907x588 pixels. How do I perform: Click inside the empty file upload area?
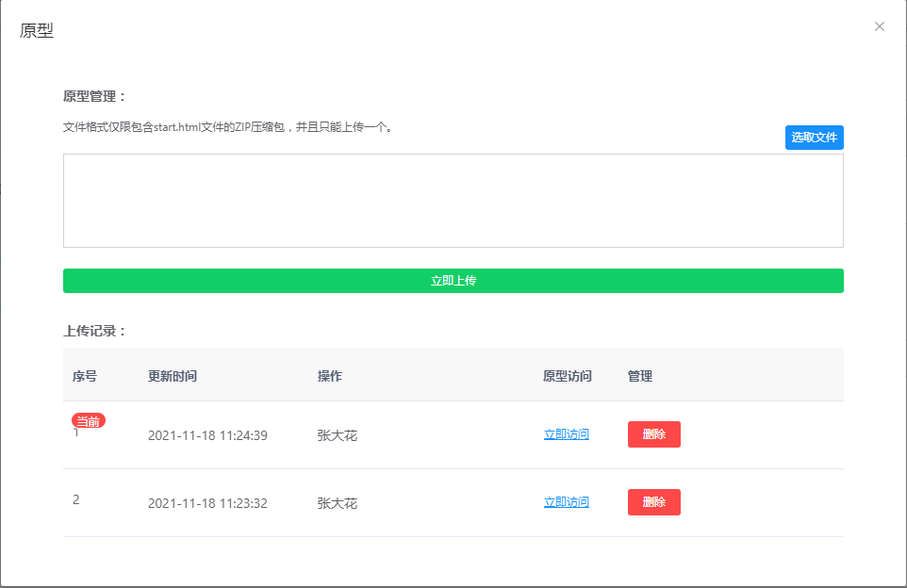[x=453, y=201]
